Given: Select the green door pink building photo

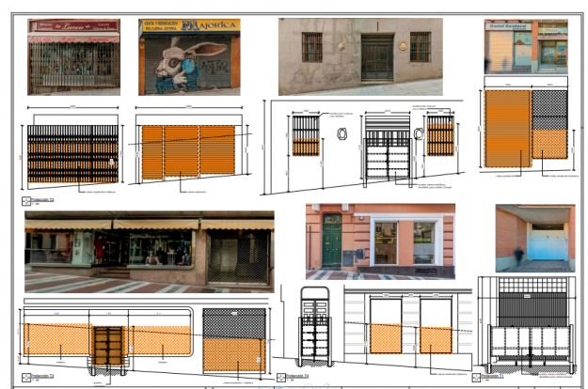Looking at the screenshot, I should (379, 241).
